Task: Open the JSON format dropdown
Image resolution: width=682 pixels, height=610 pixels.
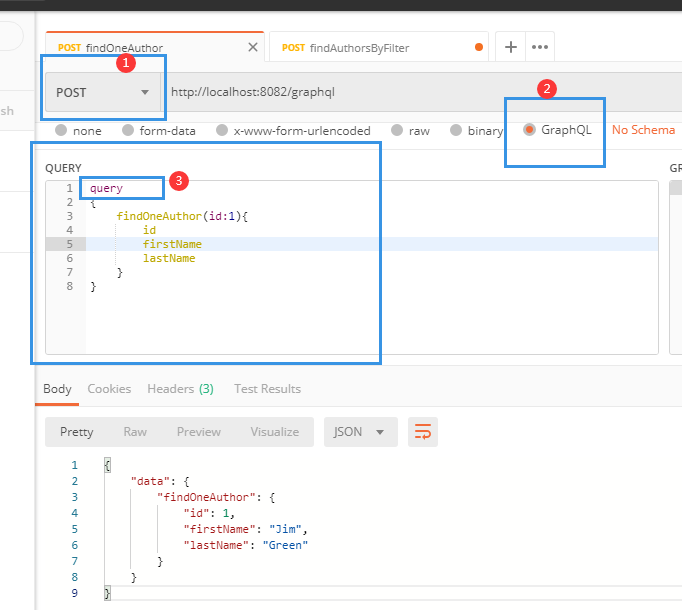Action: click(x=361, y=432)
